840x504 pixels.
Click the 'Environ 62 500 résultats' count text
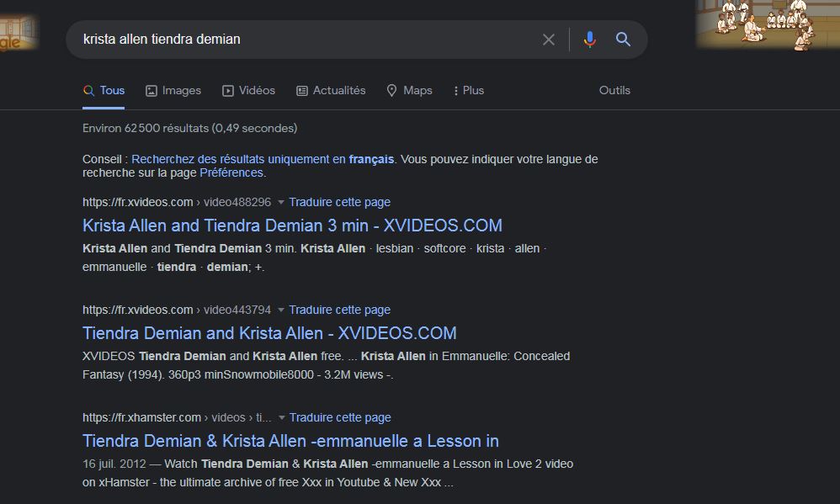click(x=189, y=128)
